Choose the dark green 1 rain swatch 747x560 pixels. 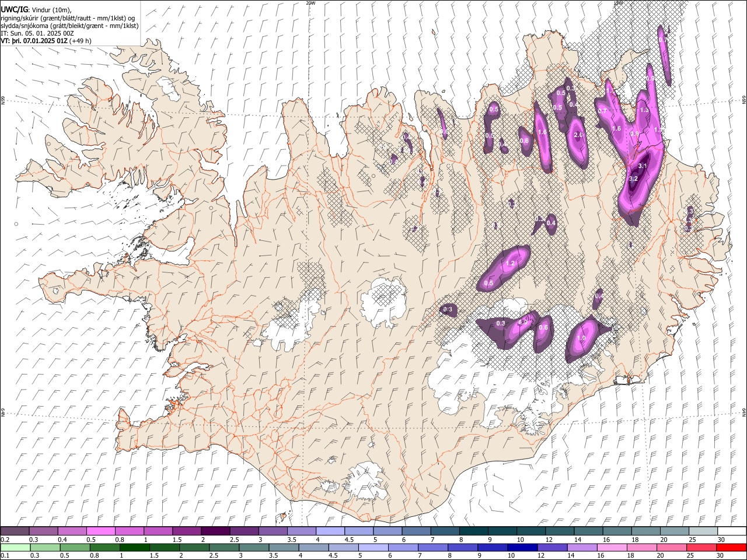pos(134,547)
